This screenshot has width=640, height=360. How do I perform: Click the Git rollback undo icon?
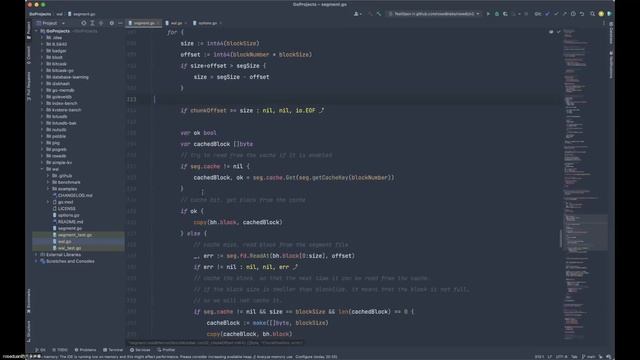582,14
